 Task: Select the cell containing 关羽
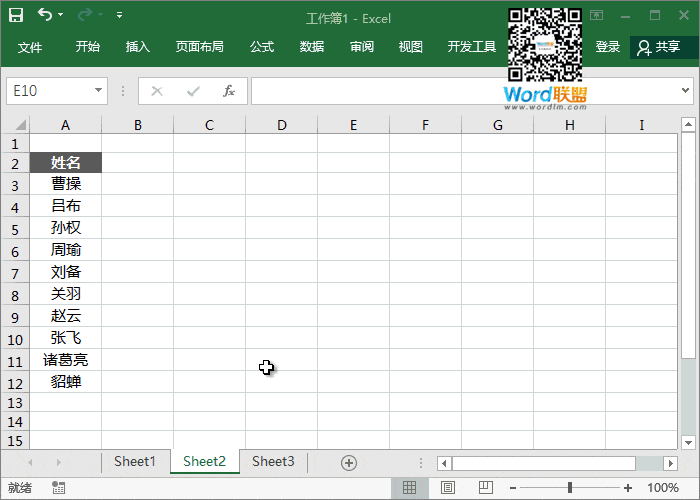pos(66,293)
